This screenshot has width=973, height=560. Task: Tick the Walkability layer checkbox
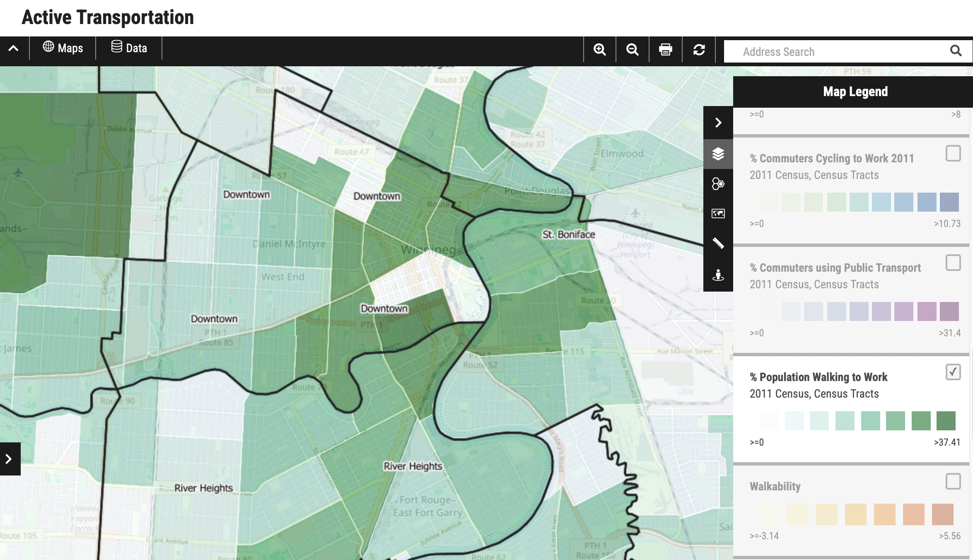point(953,481)
